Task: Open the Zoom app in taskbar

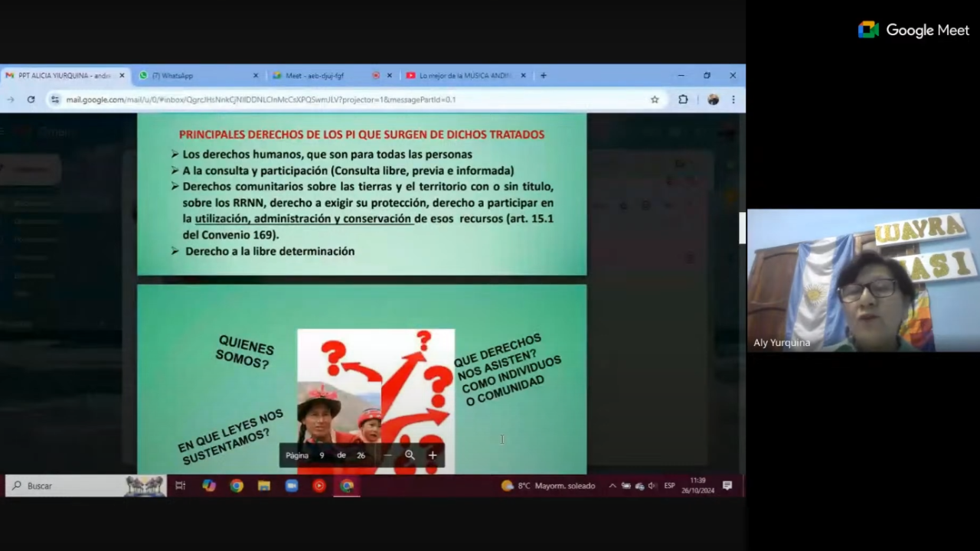Action: (292, 486)
